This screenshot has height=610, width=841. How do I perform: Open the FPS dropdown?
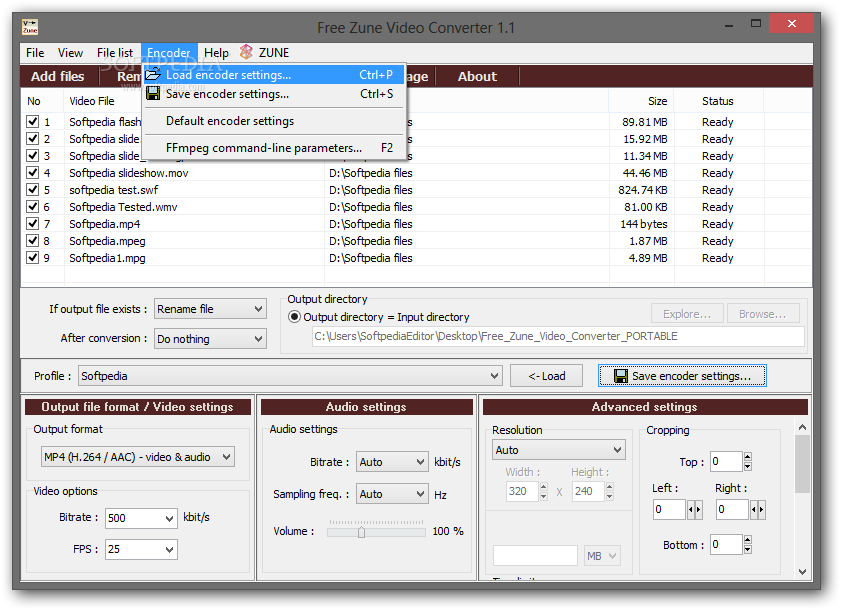[141, 549]
